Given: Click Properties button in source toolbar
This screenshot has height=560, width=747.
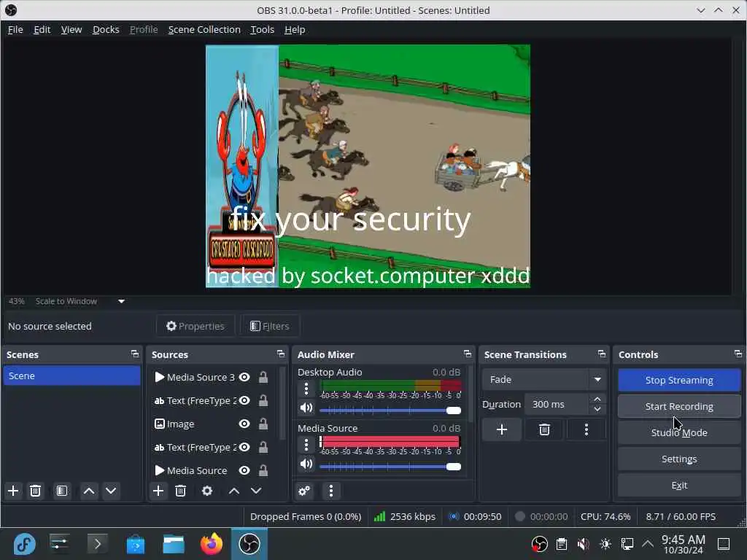Looking at the screenshot, I should click(x=196, y=326).
